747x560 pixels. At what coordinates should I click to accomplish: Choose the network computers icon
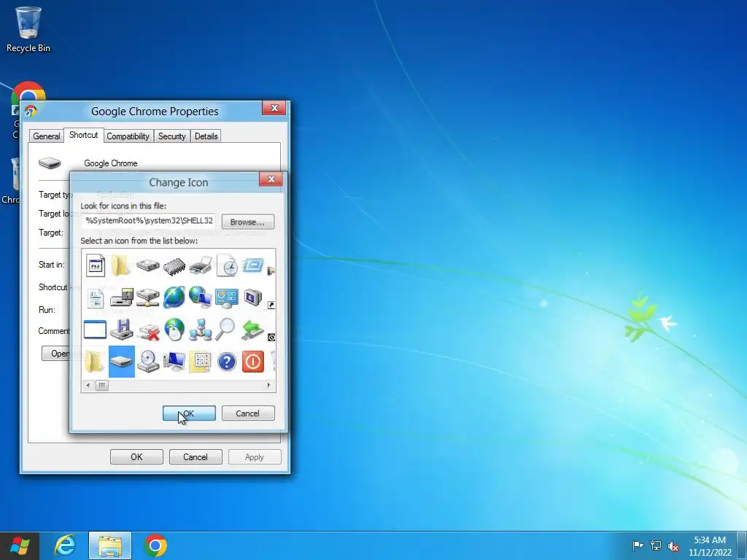point(200,330)
